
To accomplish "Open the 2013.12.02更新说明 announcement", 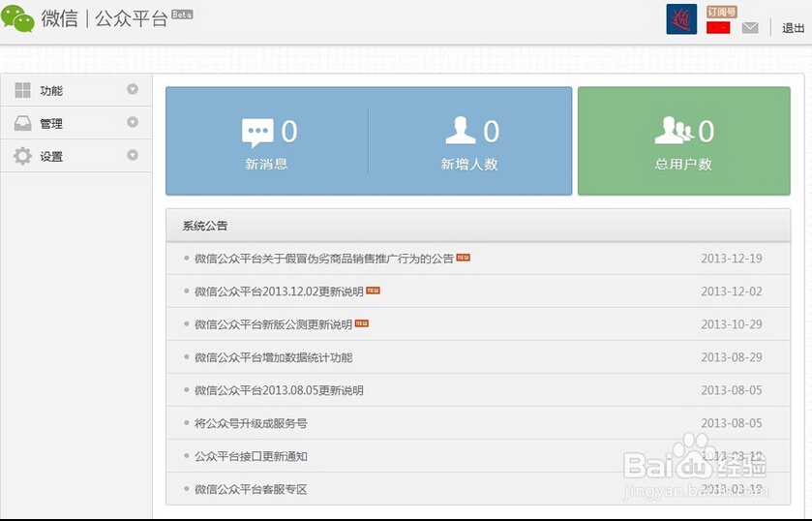I will 279,291.
